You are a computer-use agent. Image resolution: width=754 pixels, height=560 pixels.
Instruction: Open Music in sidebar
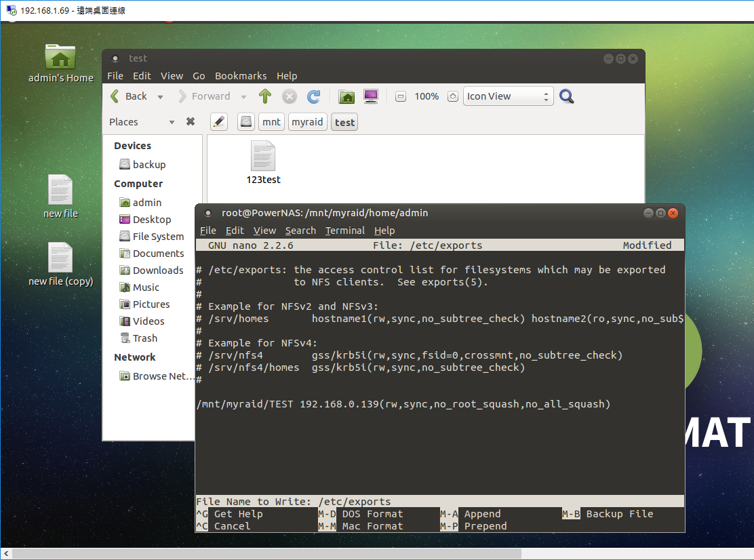coord(139,287)
